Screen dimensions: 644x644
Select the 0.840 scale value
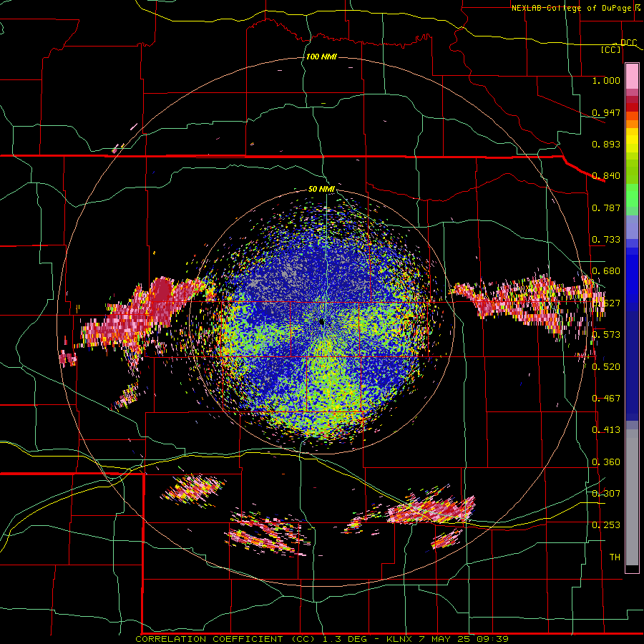point(606,176)
